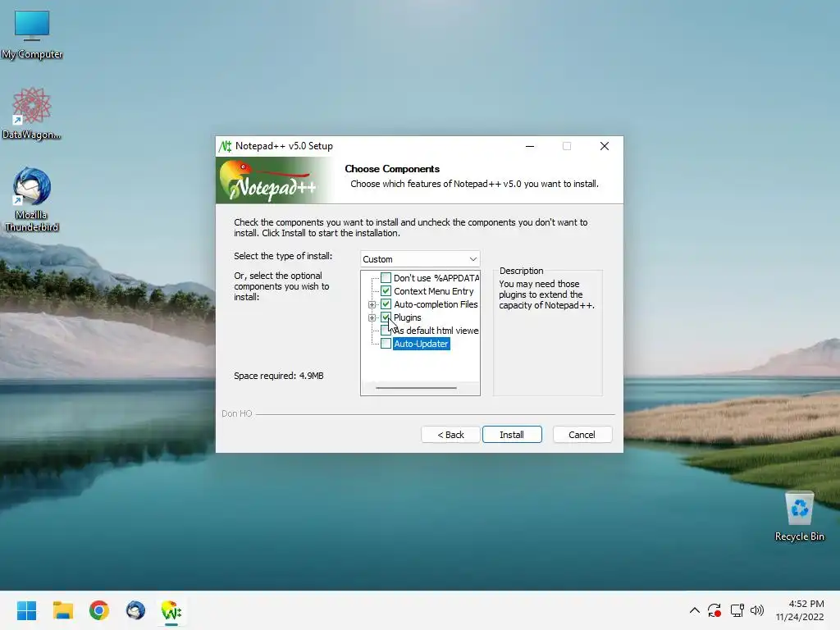Minimize the Notepad++ Setup window
This screenshot has width=840, height=630.
pyautogui.click(x=530, y=146)
